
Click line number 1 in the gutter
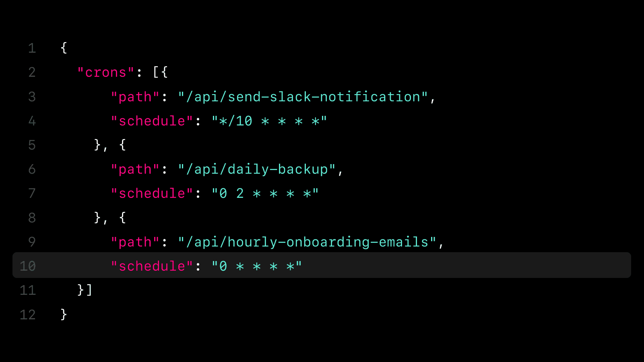[x=32, y=48]
